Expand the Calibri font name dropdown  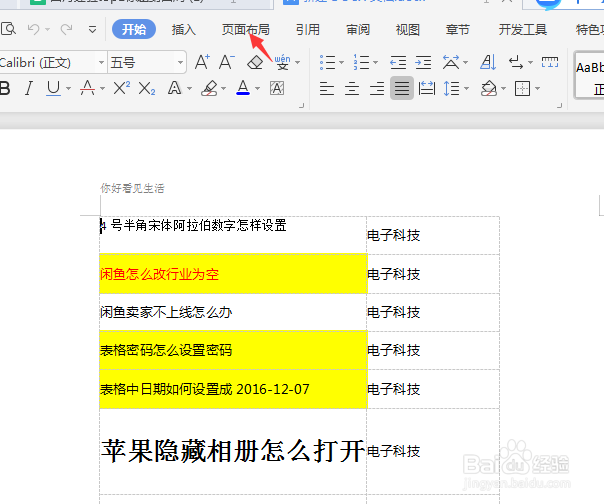[x=101, y=62]
